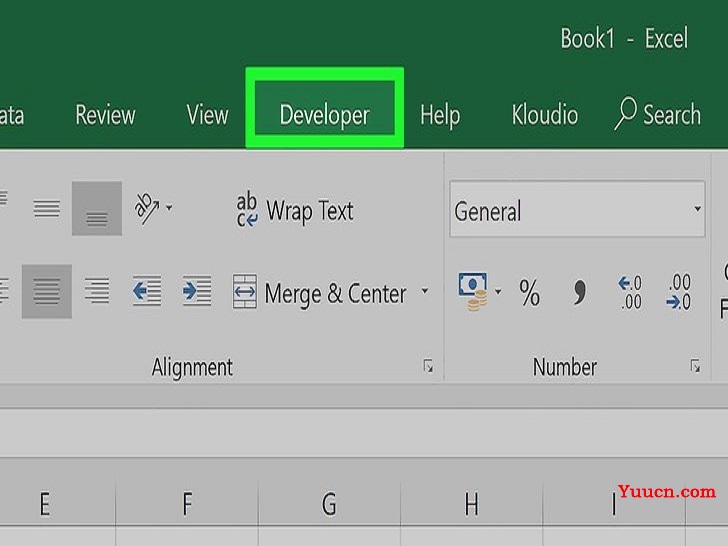This screenshot has width=728, height=546.
Task: Click the Decrease Decimal icon
Action: click(x=679, y=292)
